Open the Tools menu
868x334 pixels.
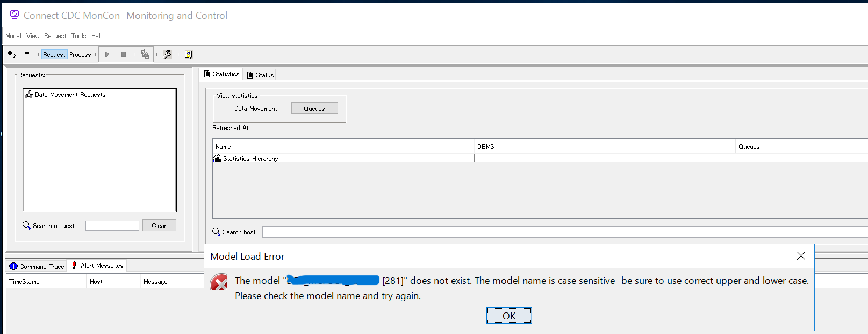pos(78,36)
